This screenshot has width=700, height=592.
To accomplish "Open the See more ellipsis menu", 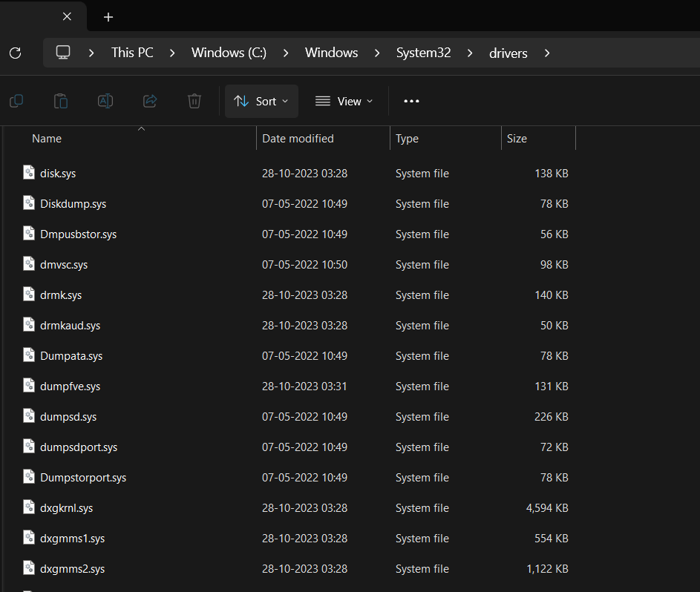I will [411, 101].
